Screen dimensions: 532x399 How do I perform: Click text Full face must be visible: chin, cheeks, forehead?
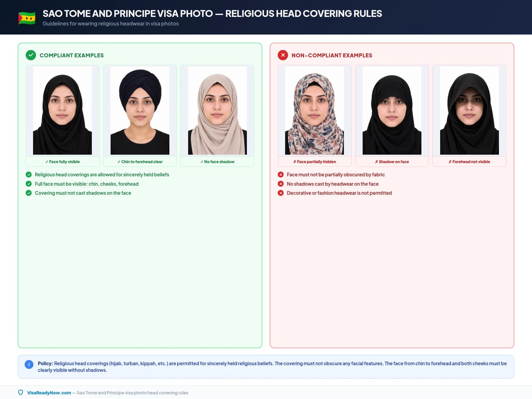pyautogui.click(x=87, y=184)
